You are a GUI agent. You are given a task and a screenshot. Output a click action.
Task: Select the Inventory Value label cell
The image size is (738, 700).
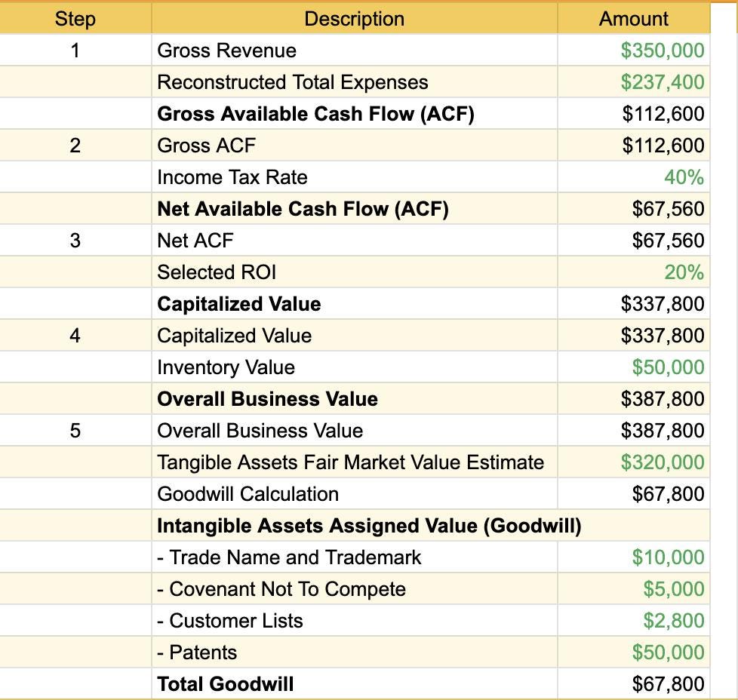tap(226, 367)
